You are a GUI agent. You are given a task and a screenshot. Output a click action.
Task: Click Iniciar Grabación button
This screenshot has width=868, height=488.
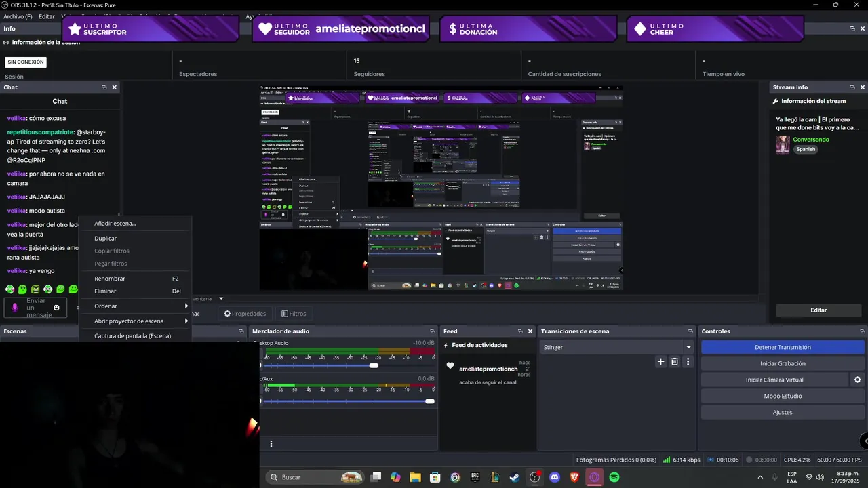783,363
